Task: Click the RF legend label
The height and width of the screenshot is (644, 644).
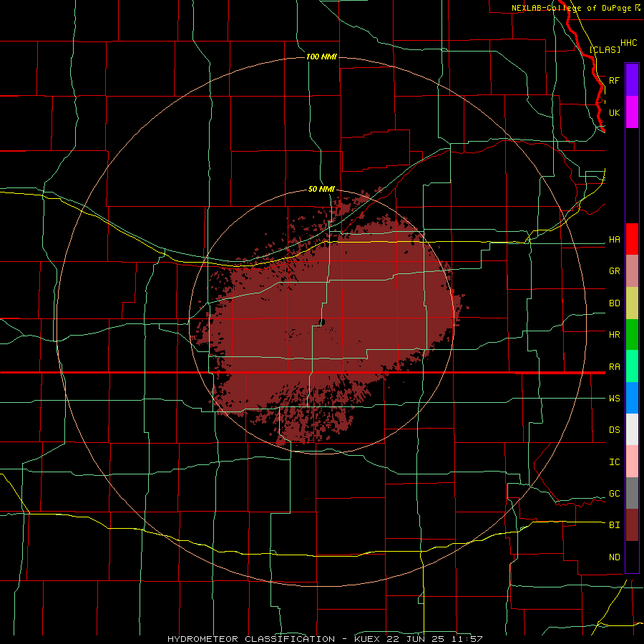Action: (x=614, y=80)
